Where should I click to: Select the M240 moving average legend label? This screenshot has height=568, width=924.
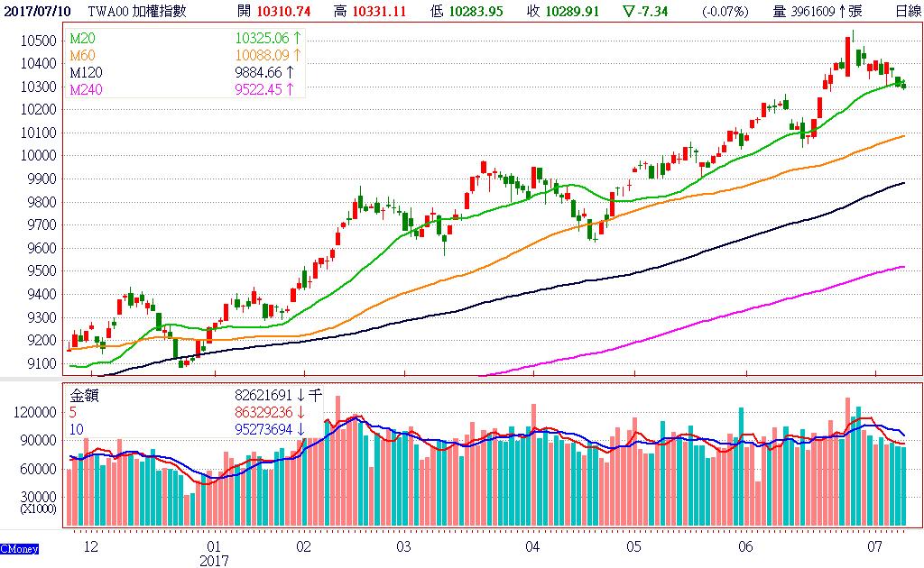pos(86,88)
